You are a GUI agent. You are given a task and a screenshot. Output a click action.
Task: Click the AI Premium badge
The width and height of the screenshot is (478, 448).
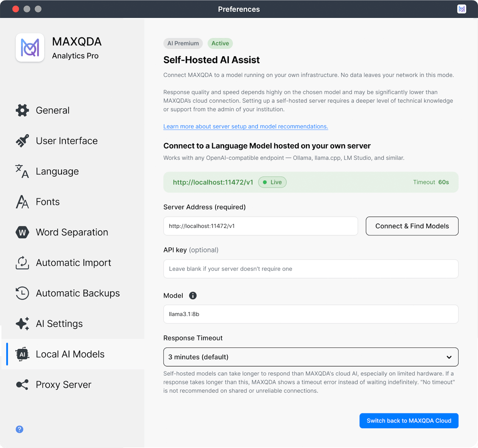click(183, 43)
